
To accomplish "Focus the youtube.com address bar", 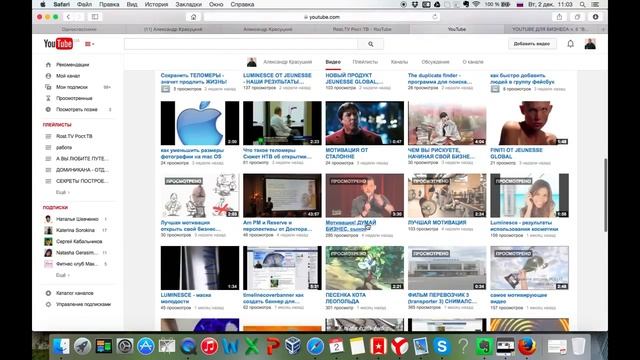I will coord(322,17).
